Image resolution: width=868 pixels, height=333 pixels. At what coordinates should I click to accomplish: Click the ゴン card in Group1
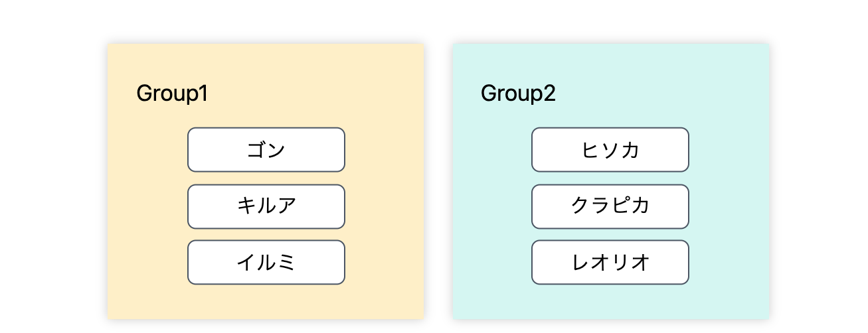[266, 150]
